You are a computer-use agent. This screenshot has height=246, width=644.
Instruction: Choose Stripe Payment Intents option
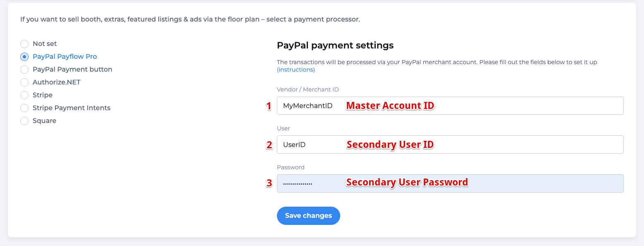24,108
